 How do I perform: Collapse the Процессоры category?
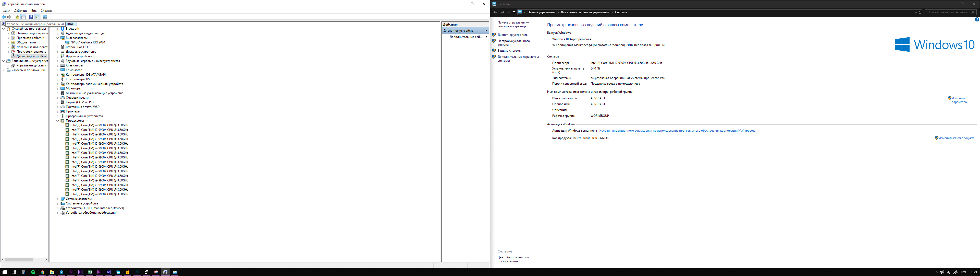point(58,120)
